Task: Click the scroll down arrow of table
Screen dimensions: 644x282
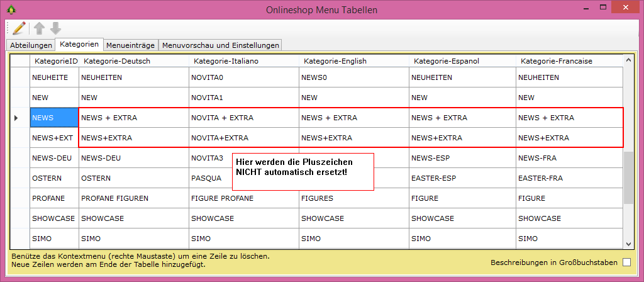Action: (628, 243)
